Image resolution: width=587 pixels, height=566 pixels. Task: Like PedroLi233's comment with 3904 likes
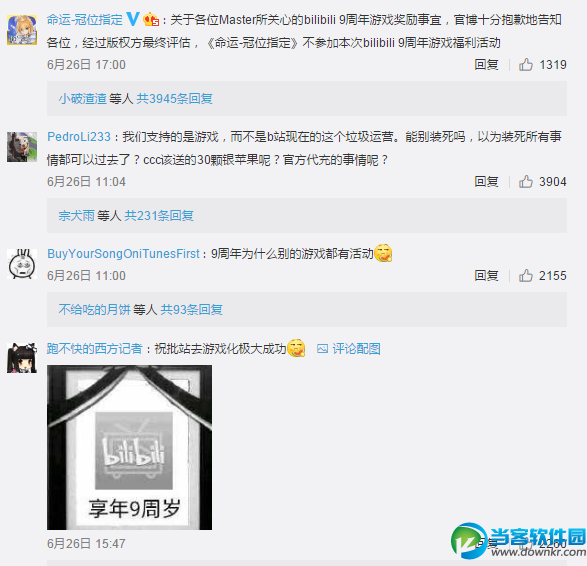click(526, 182)
